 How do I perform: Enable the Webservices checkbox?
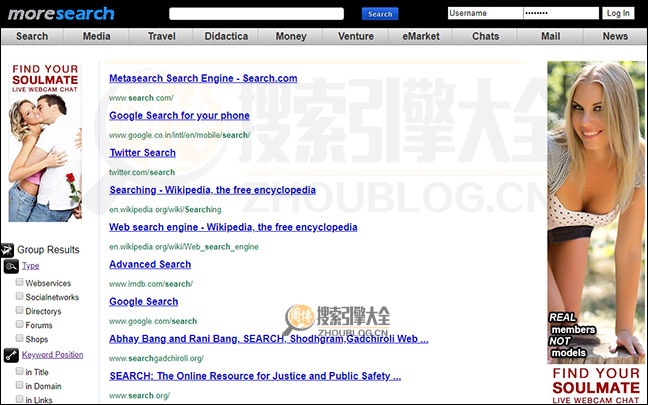pyautogui.click(x=19, y=283)
